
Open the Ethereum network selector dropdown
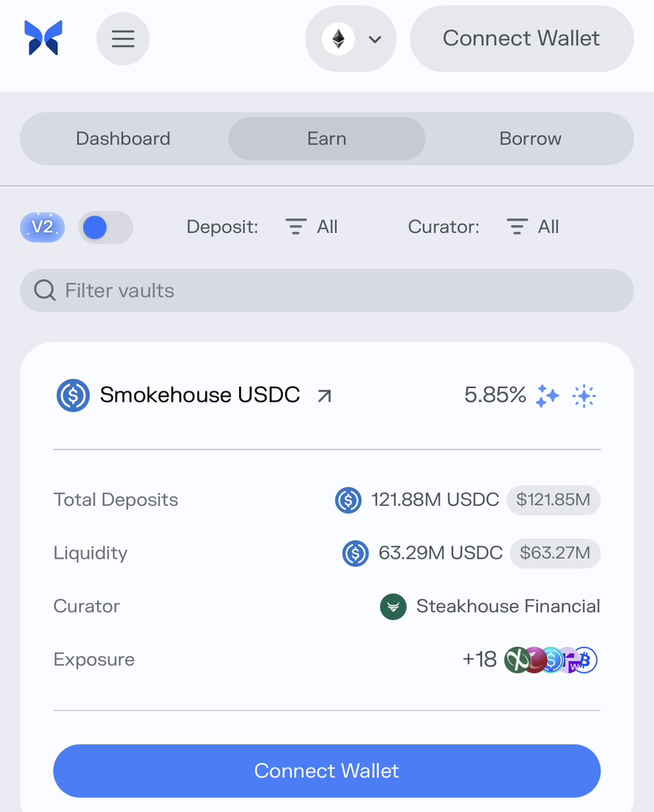click(x=351, y=39)
